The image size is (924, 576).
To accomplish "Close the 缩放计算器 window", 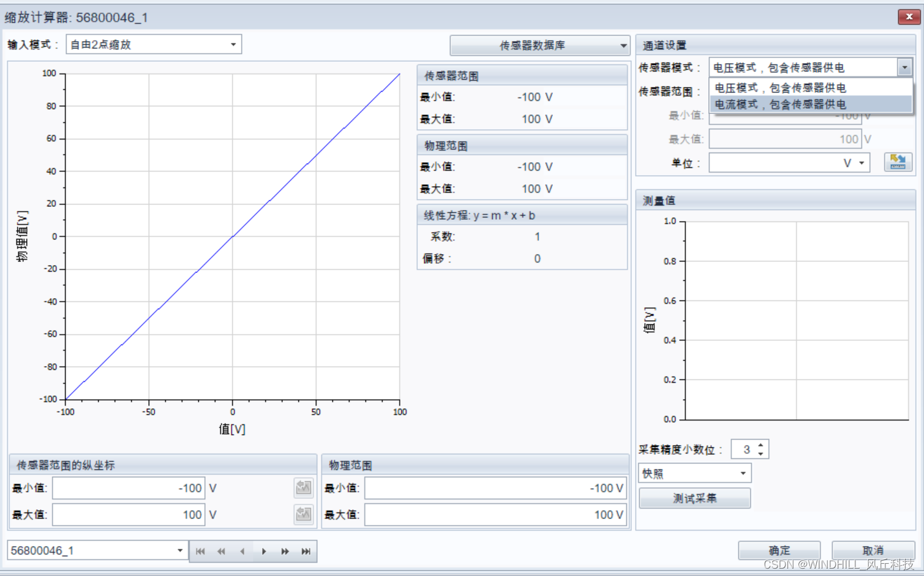I will [909, 17].
